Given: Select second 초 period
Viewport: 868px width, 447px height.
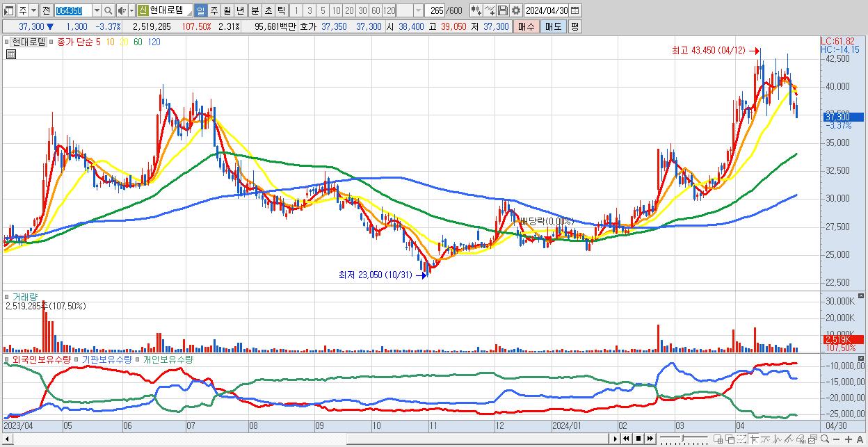Looking at the screenshot, I should tap(268, 11).
